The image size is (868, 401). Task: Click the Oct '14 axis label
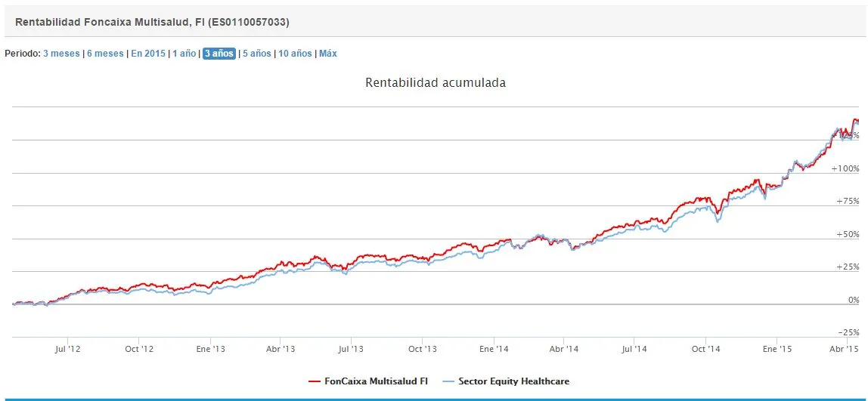[x=705, y=349]
